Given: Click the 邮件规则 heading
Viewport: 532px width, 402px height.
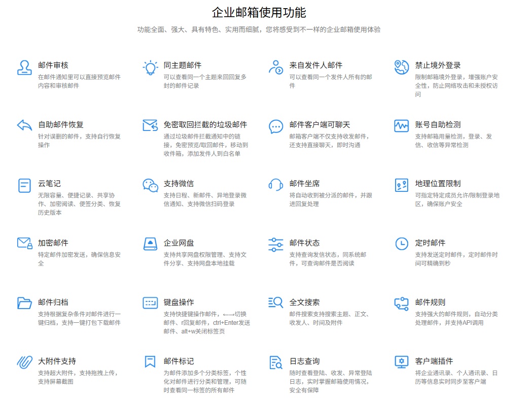Looking at the screenshot, I should click(431, 302).
